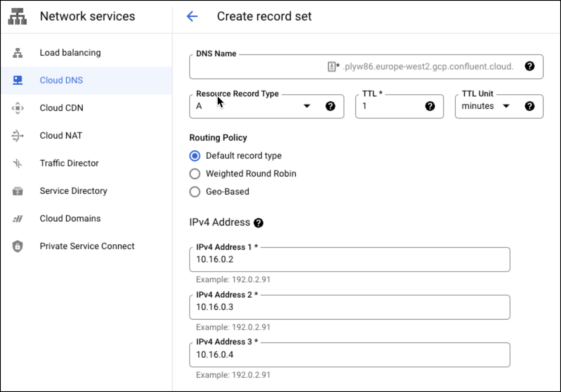Click the IPv4 Address help icon
The image size is (561, 392).
pos(259,222)
